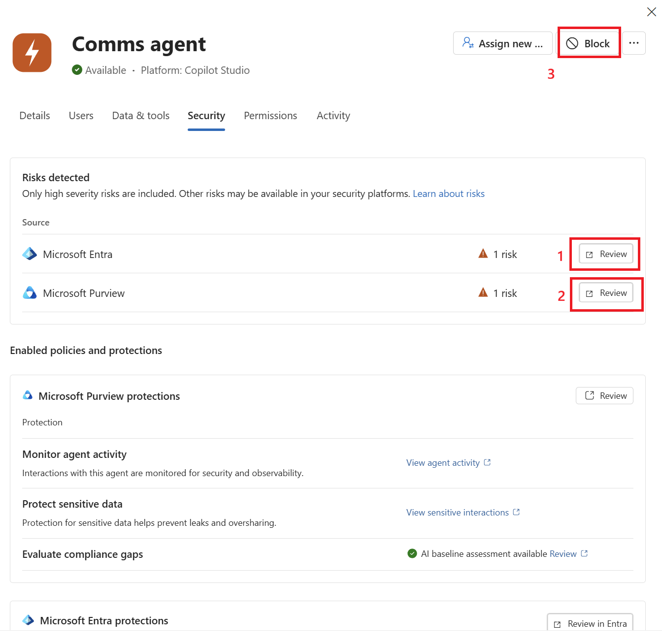This screenshot has width=662, height=644.
Task: Click external icon after baseline assessment Review link
Action: pyautogui.click(x=584, y=553)
